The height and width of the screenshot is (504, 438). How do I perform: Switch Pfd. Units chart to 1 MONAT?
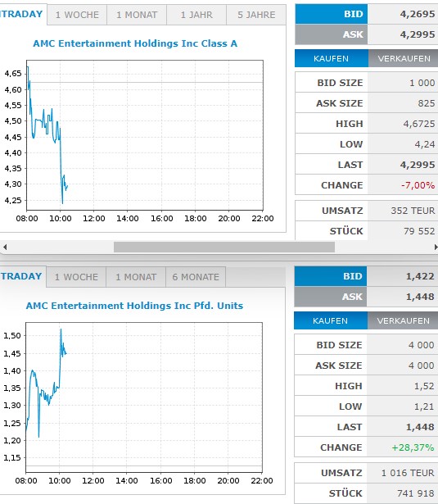pyautogui.click(x=136, y=277)
